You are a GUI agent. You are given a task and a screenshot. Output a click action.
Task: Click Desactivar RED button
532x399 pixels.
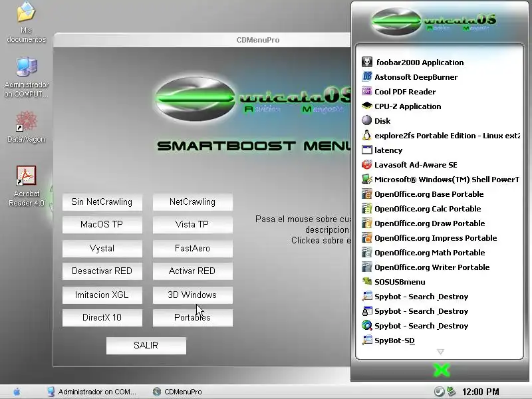(102, 271)
